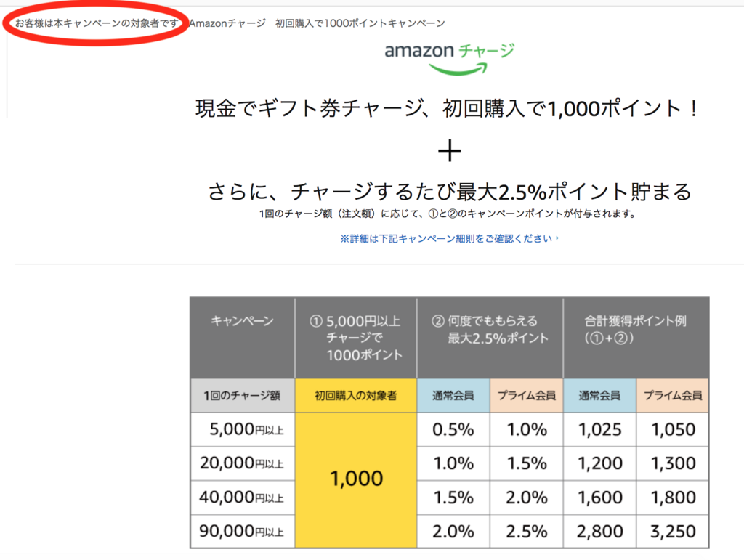
Task: Click the 1,200 total points cell
Action: coord(599,463)
